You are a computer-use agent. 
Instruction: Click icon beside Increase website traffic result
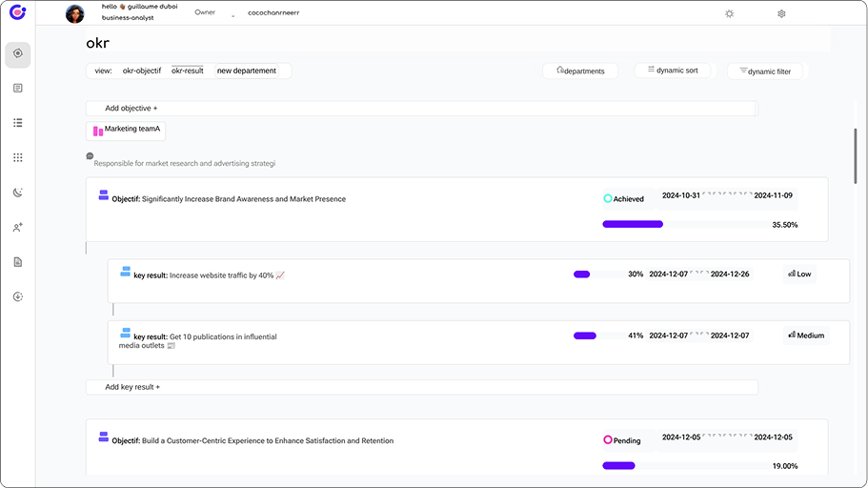[126, 272]
